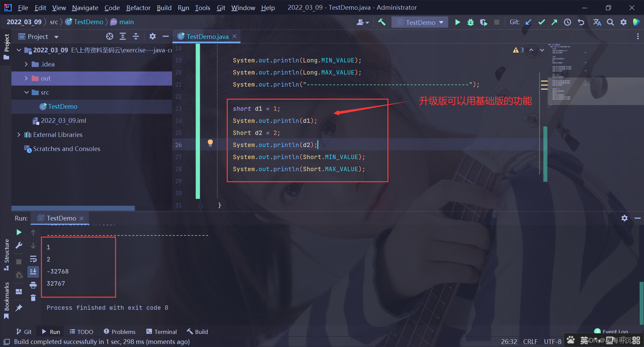This screenshot has height=347, width=644.
Task: Run TestDemo with the green play button
Action: pos(458,22)
